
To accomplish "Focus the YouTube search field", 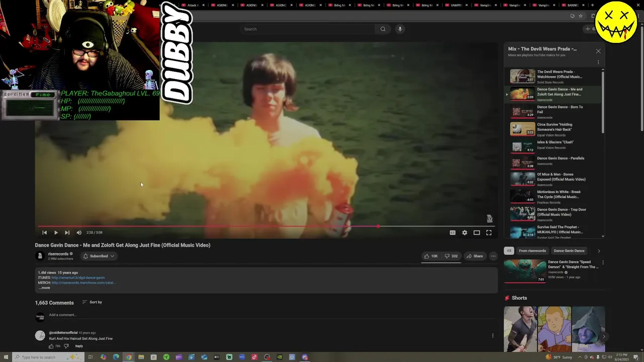I will [308, 29].
